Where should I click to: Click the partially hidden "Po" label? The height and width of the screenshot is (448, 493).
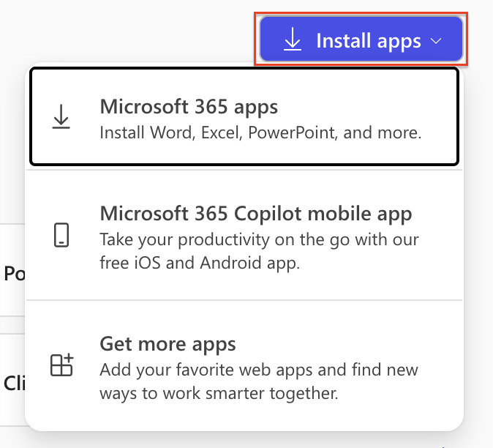click(x=13, y=274)
